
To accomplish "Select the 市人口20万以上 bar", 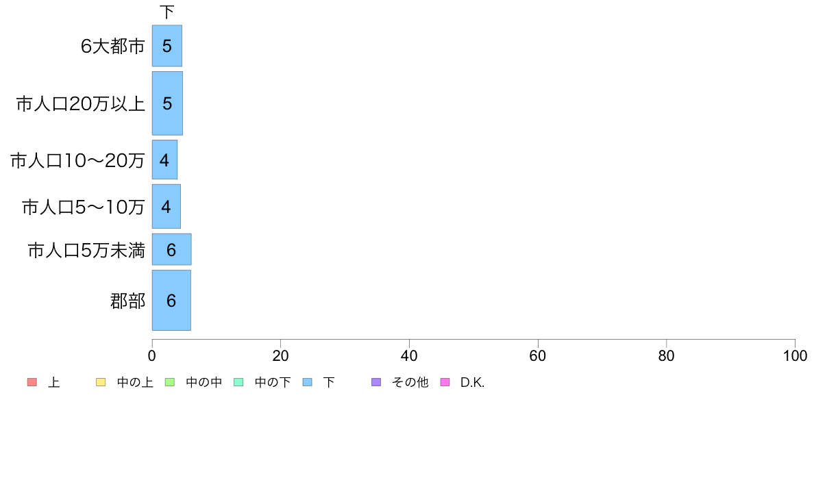I will [x=167, y=103].
